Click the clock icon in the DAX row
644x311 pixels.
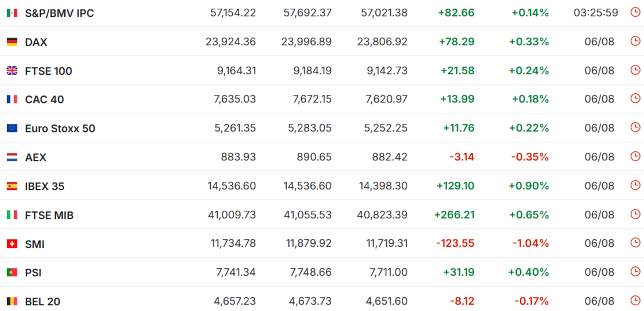(635, 41)
